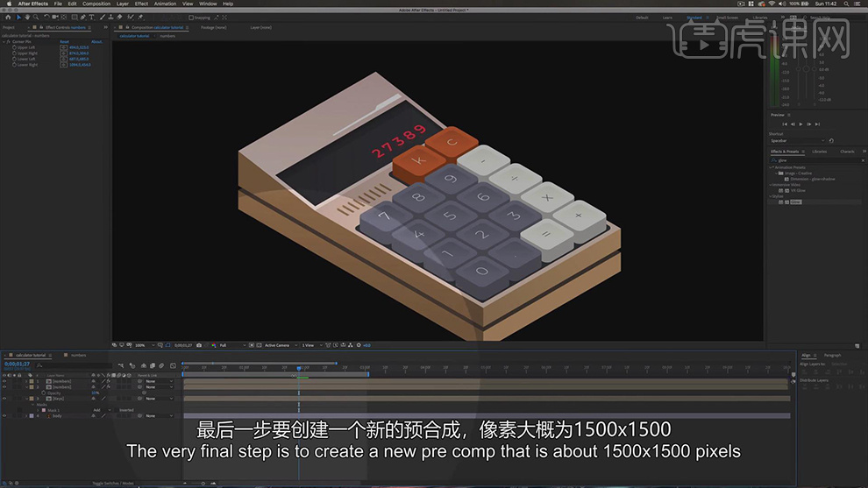Open macOS Spotlight search icon
Screen dimensions: 868x488
pos(846,4)
